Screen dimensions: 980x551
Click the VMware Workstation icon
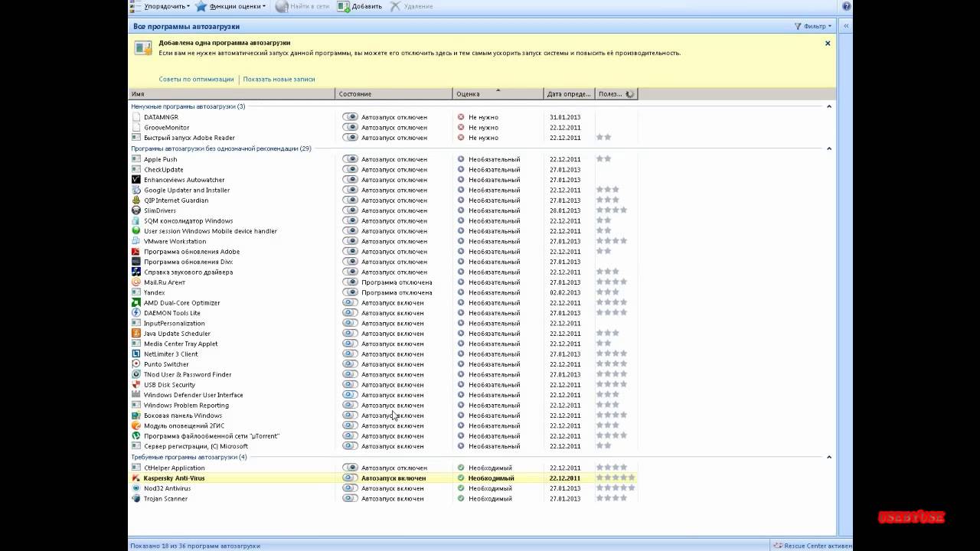pyautogui.click(x=136, y=241)
